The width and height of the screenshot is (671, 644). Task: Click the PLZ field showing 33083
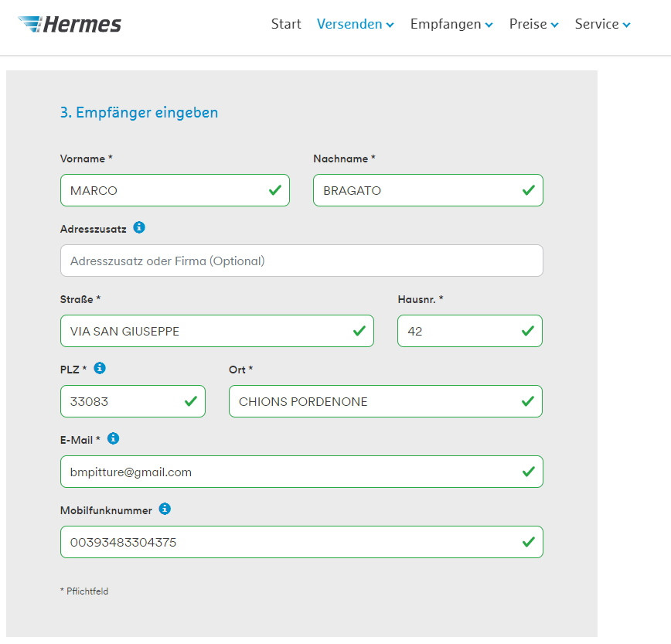(133, 401)
